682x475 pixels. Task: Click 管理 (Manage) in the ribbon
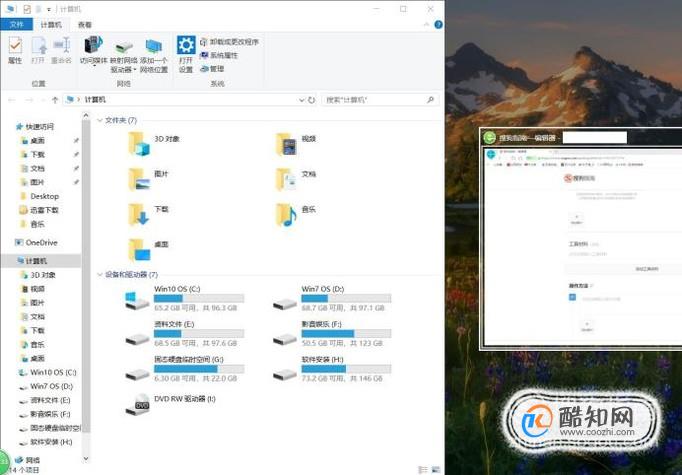point(212,69)
